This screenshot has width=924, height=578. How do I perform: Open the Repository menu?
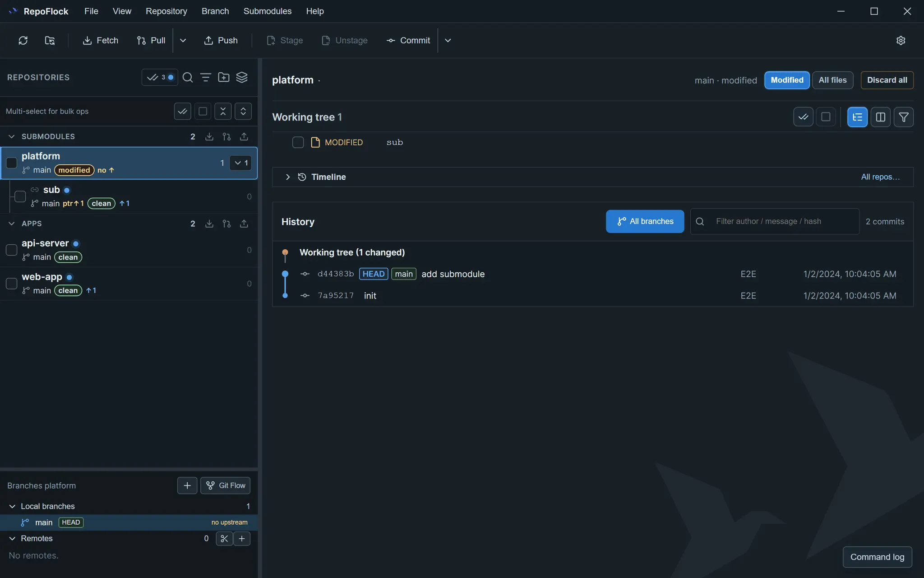[x=166, y=11]
